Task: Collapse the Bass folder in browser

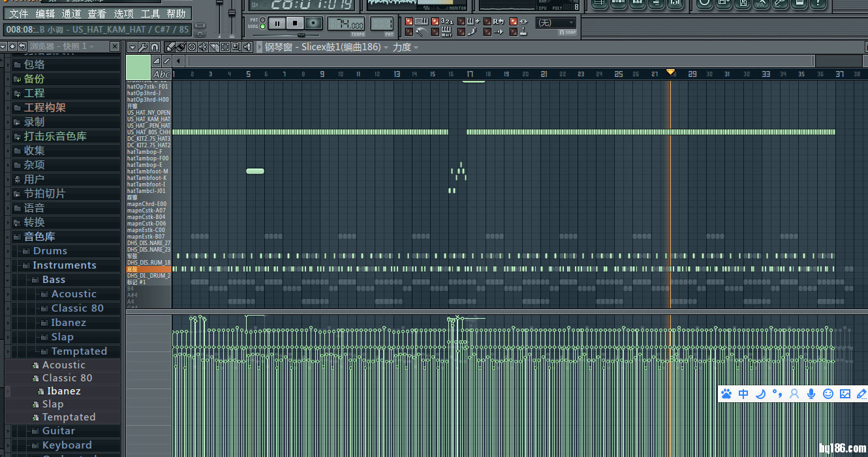Action: coord(54,280)
